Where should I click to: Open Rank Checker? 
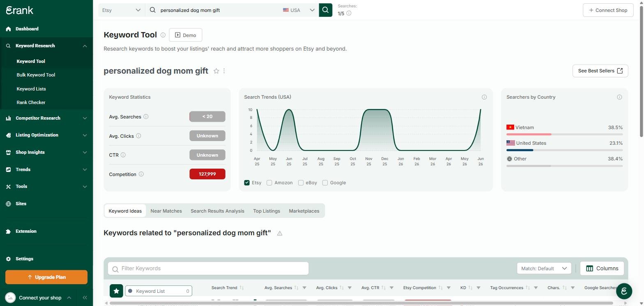pos(31,102)
